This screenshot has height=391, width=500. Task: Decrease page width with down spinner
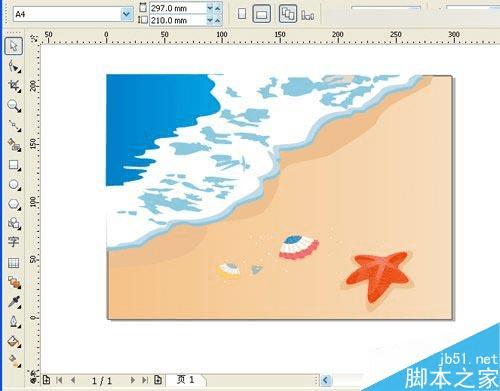[210, 8]
